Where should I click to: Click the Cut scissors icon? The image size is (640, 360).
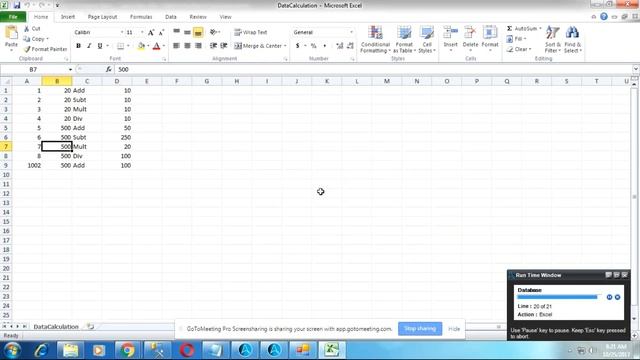(27, 29)
